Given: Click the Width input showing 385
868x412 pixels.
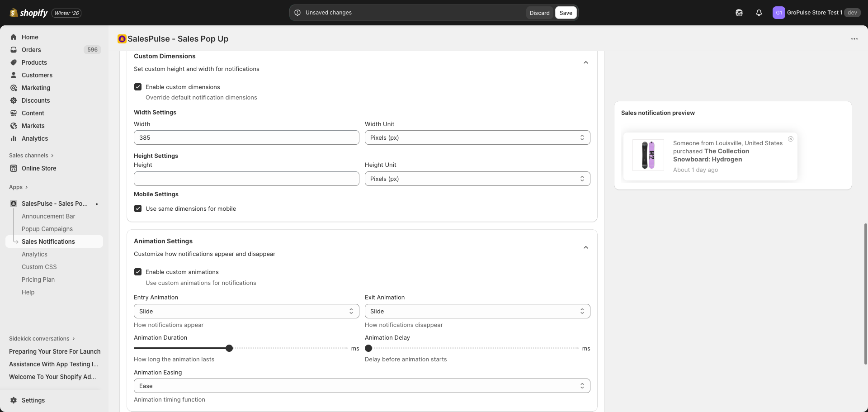Looking at the screenshot, I should coord(246,137).
